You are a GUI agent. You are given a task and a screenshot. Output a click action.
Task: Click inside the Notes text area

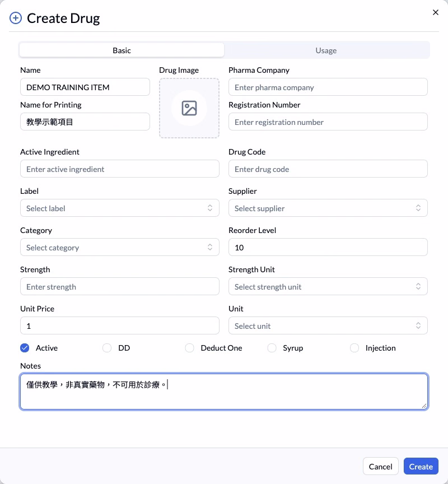(x=224, y=392)
